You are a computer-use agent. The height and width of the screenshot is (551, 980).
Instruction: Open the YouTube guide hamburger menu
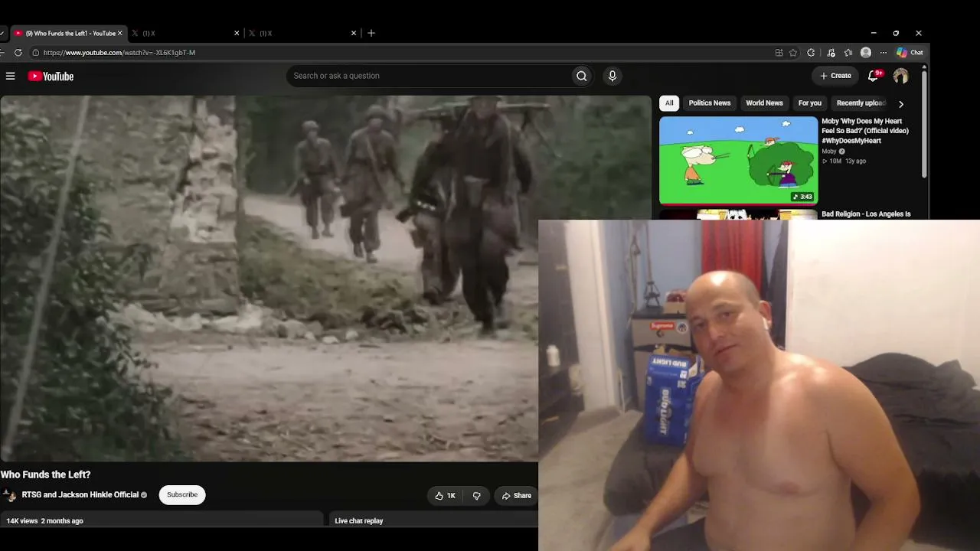[x=11, y=76]
